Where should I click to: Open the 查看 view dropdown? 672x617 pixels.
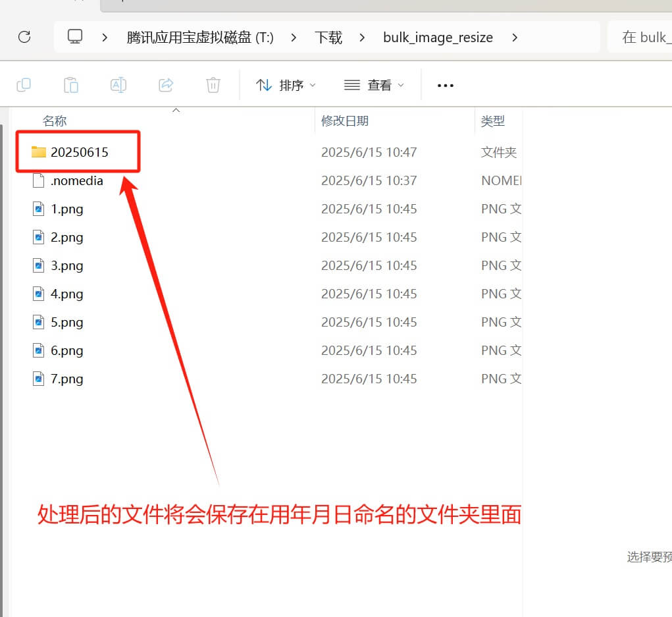[x=374, y=85]
